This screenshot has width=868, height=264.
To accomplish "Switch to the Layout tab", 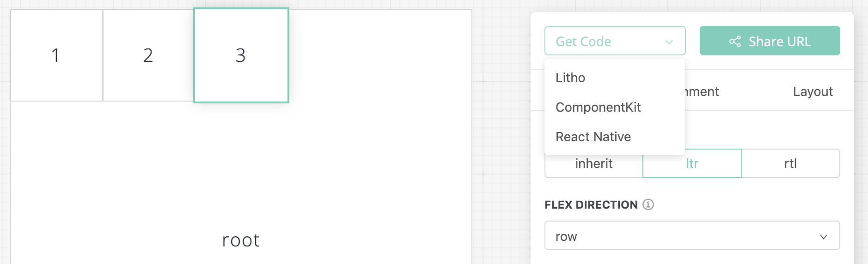I will pyautogui.click(x=813, y=91).
